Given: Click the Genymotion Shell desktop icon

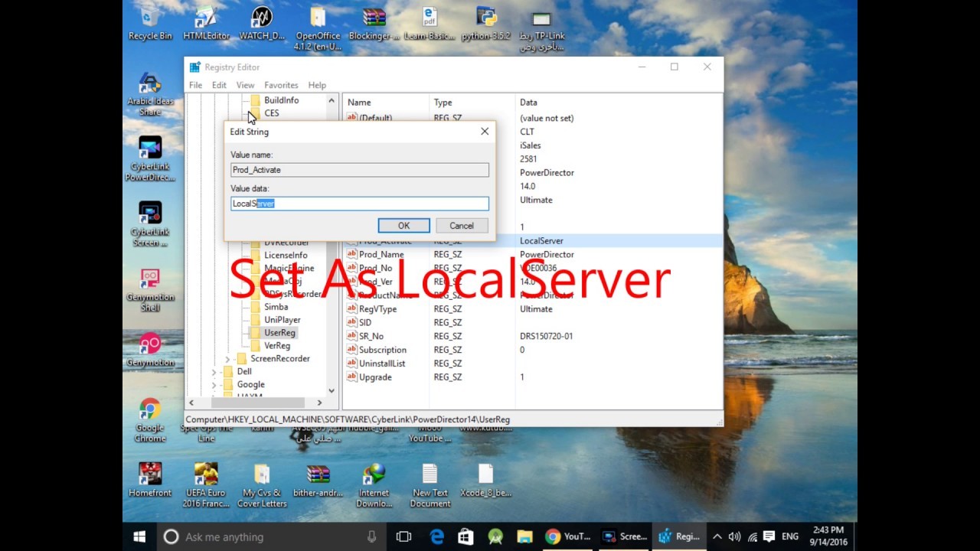Looking at the screenshot, I should [x=150, y=290].
